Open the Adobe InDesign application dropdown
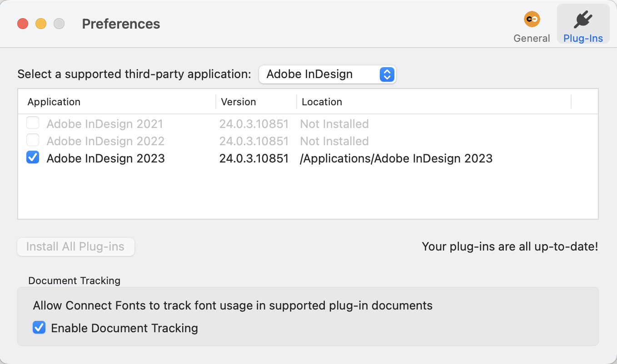The height and width of the screenshot is (364, 617). click(327, 74)
